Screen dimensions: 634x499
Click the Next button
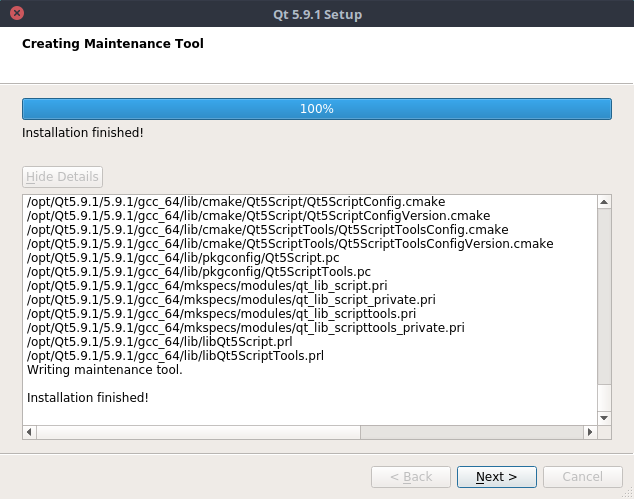[x=496, y=477]
